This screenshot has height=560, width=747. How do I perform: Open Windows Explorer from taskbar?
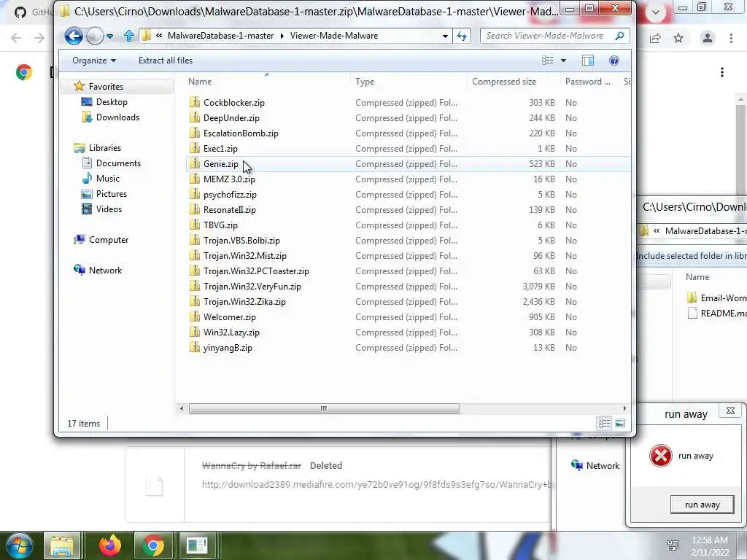pyautogui.click(x=62, y=545)
